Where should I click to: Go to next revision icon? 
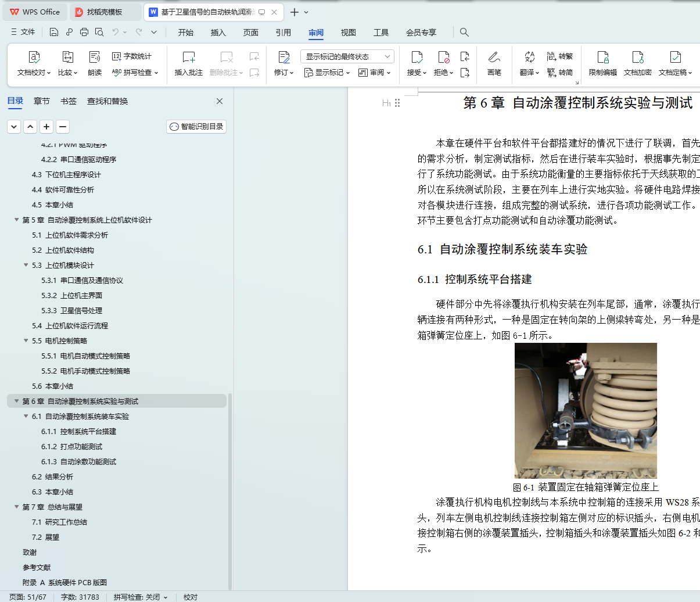465,73
